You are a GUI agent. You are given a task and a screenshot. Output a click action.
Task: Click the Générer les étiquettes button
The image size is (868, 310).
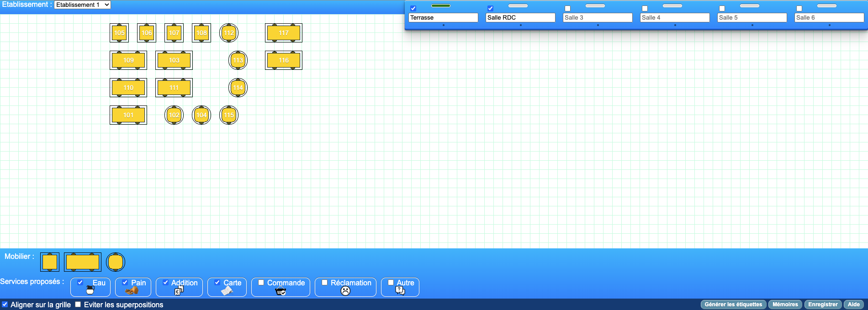coord(733,305)
